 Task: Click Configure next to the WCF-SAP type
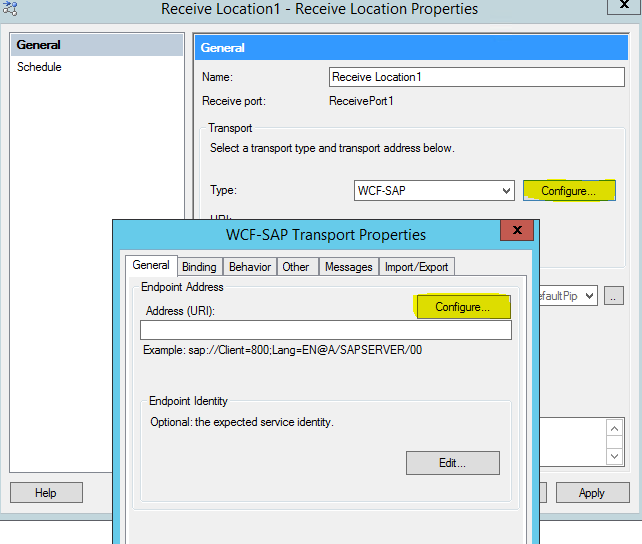point(569,191)
